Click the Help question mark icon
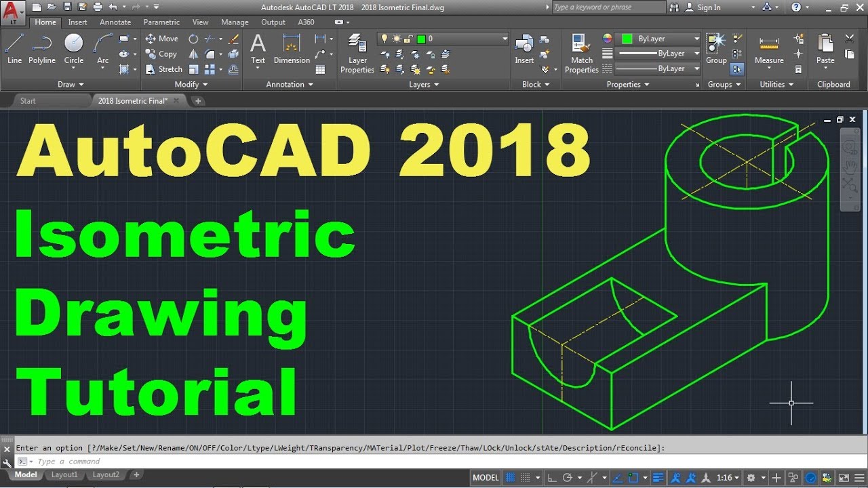The width and height of the screenshot is (868, 488). pos(795,7)
